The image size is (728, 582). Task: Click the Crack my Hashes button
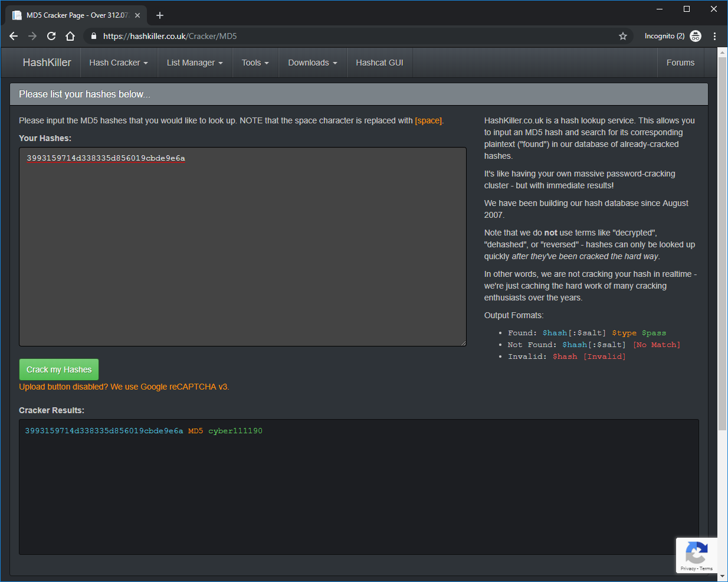click(x=58, y=369)
